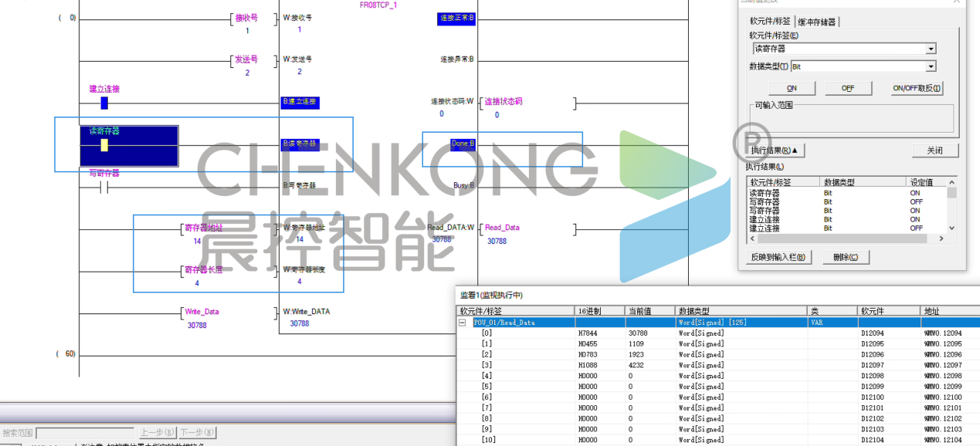Click the execution results horizontal scrollbar

(846, 238)
